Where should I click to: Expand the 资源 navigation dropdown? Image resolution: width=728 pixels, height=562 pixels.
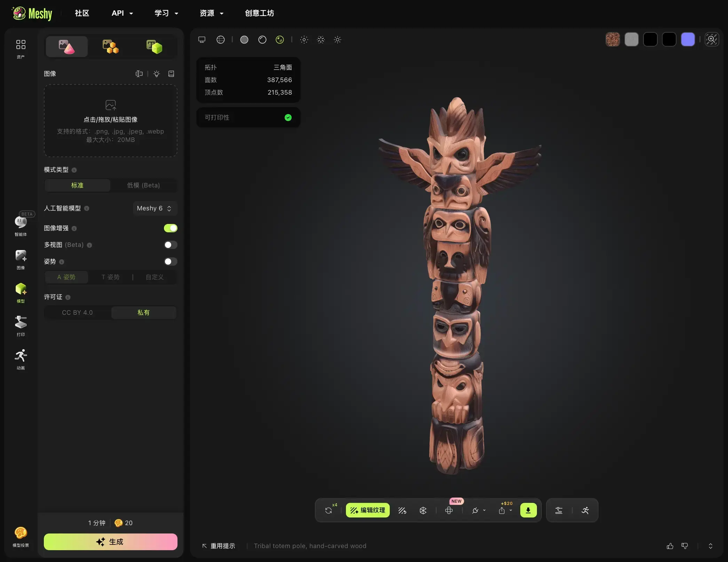212,13
